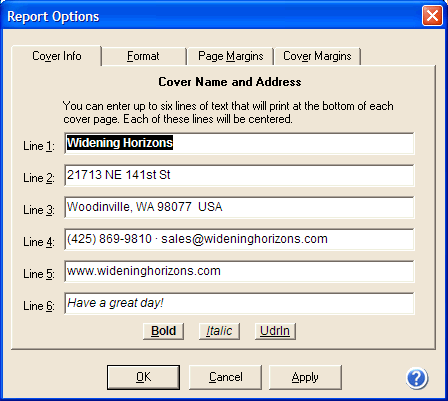448x401 pixels.
Task: Click the Line 1 label
Action: click(x=39, y=146)
